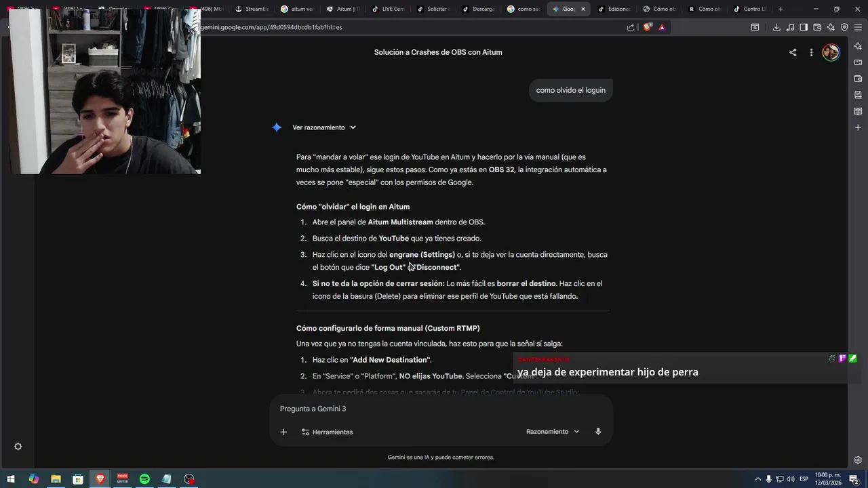
Task: Open the Windows notification center
Action: coord(854,479)
